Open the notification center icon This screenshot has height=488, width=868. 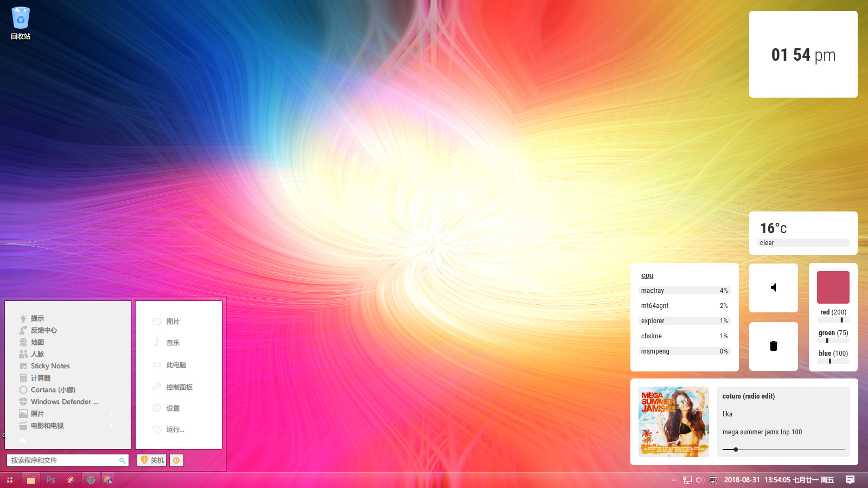click(x=850, y=480)
